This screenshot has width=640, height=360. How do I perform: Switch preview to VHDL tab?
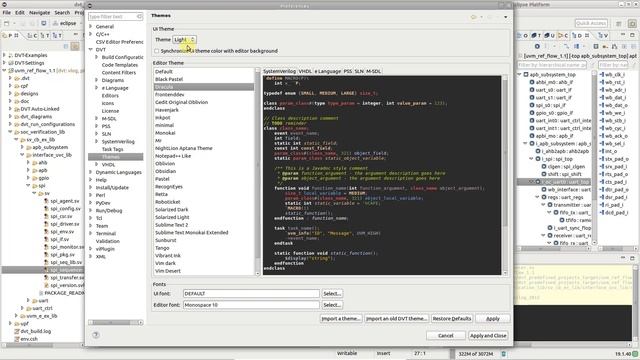coord(305,71)
